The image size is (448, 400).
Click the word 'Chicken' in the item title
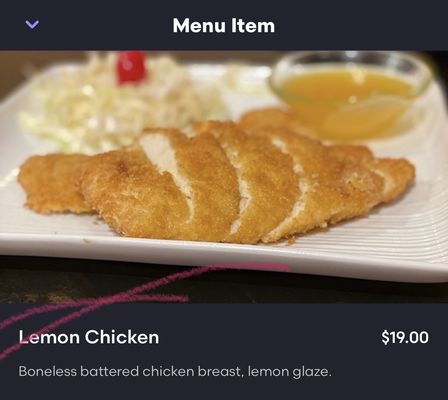pos(122,337)
